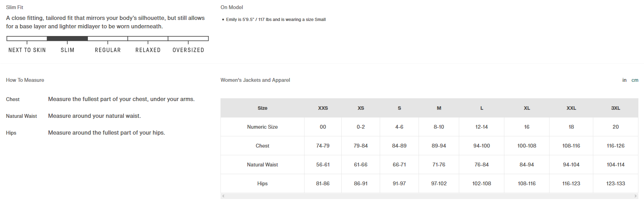Click the On Model heading
644x207 pixels.
pos(232,7)
